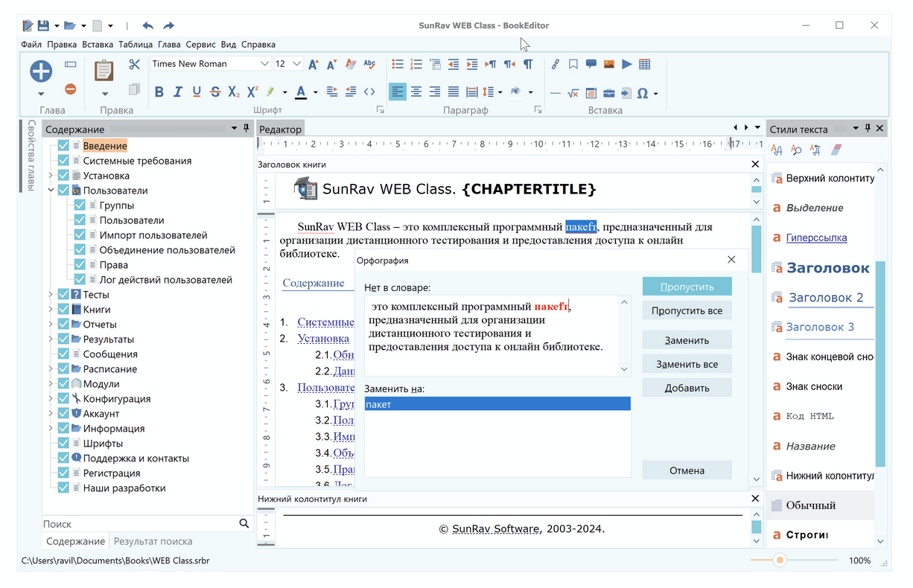Toggle the Тесты checkbox

click(x=63, y=295)
